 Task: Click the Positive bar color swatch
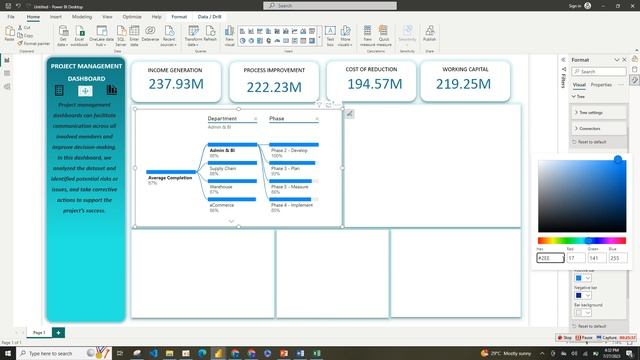point(578,278)
